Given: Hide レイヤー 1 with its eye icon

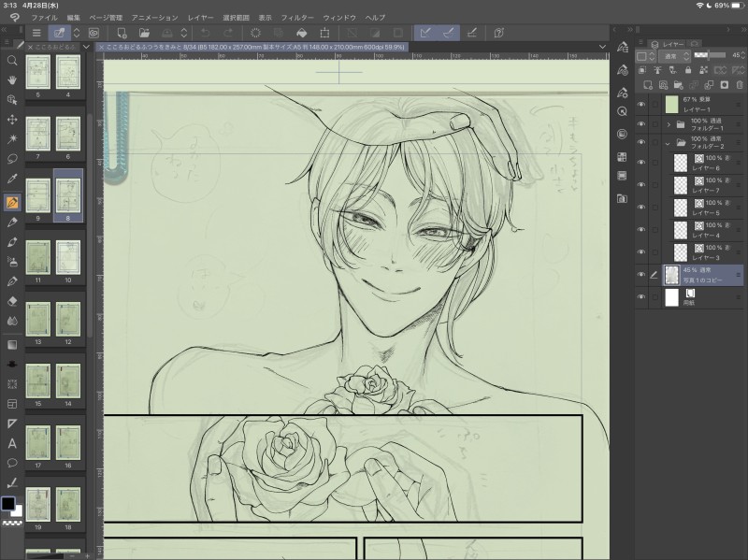Looking at the screenshot, I should (x=641, y=105).
